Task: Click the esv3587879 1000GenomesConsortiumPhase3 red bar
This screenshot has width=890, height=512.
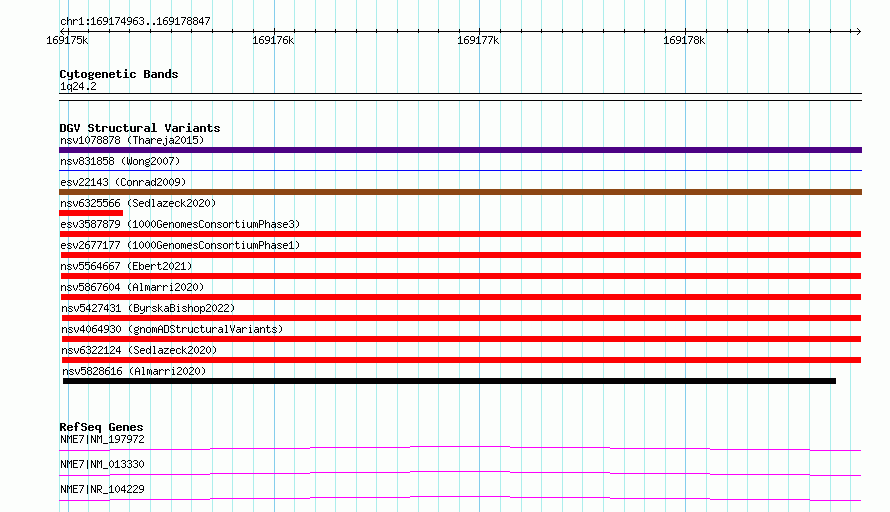Action: [460, 234]
